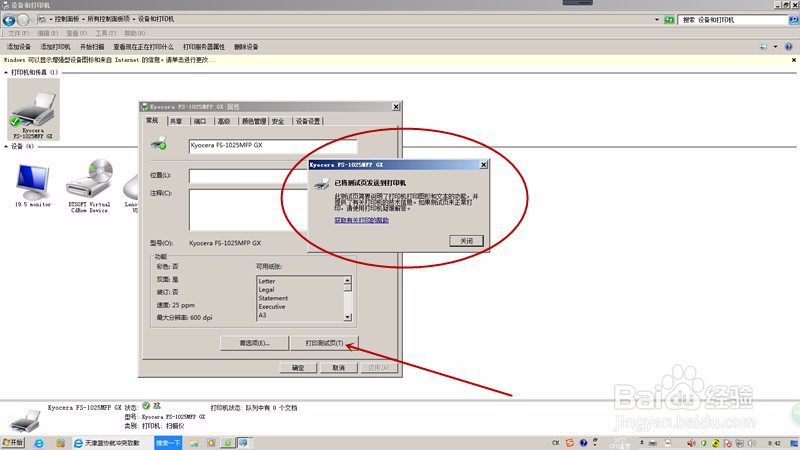Open the 工具 menu
800x450 pixels.
point(105,33)
